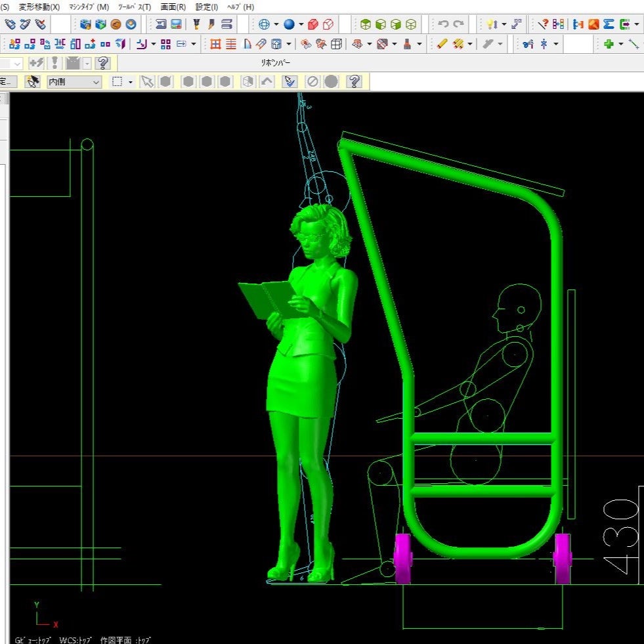Click the black wireframe grid box icon

[336, 44]
